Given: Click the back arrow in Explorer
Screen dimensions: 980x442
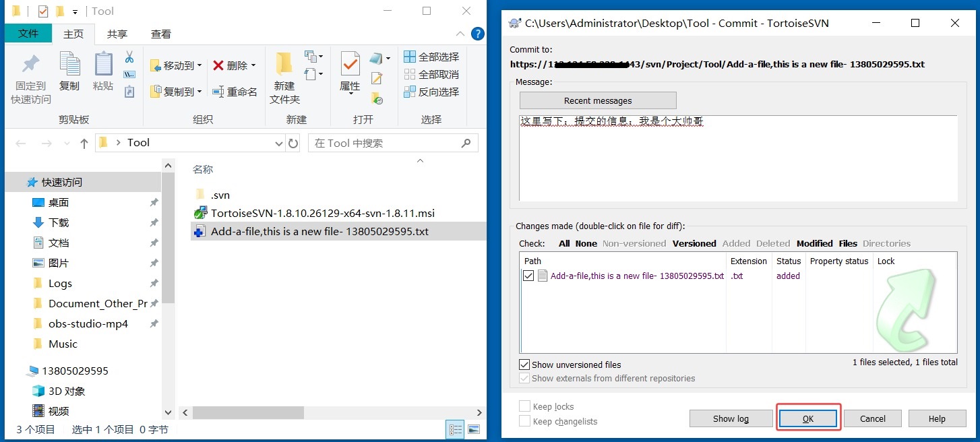Looking at the screenshot, I should coord(21,143).
